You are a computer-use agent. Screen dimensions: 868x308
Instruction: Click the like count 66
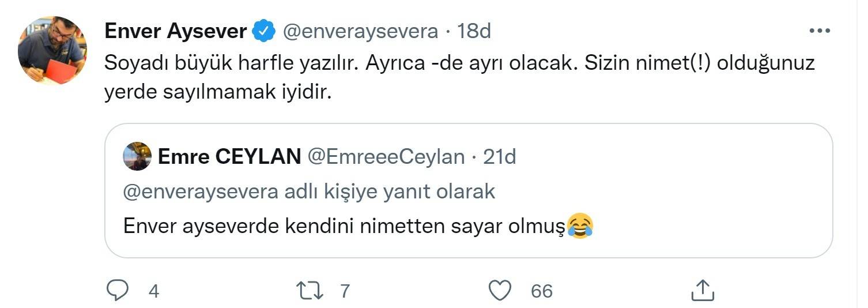(541, 291)
